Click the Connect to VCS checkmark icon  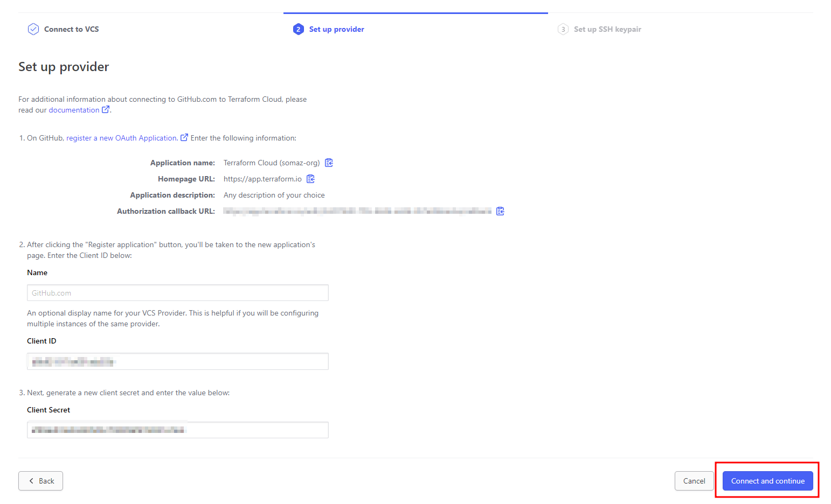[x=33, y=29]
